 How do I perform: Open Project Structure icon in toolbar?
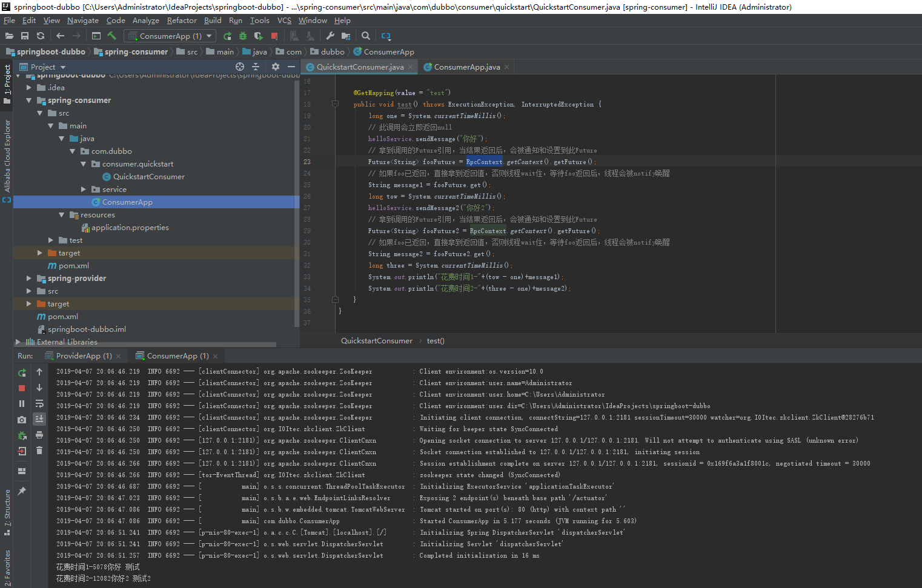click(346, 36)
